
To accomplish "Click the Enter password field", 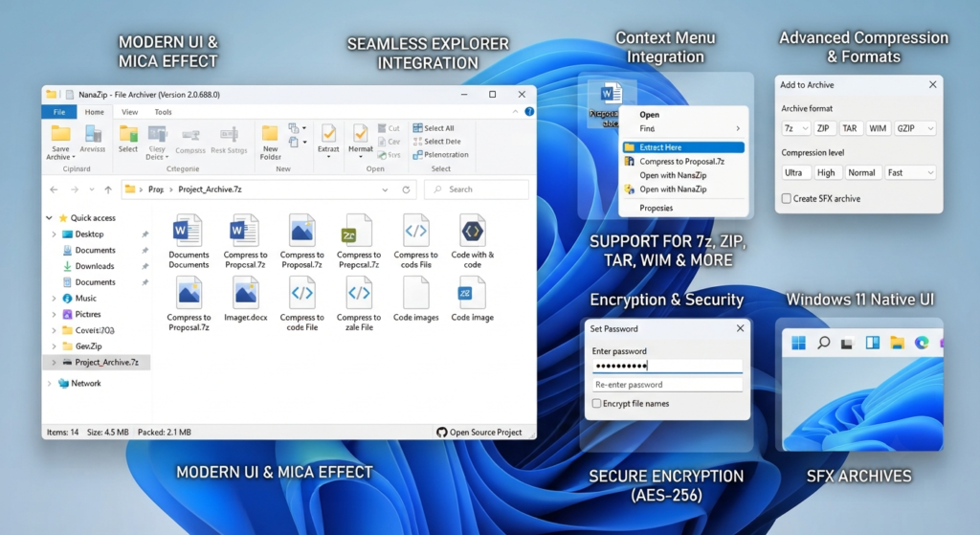I will pos(667,366).
